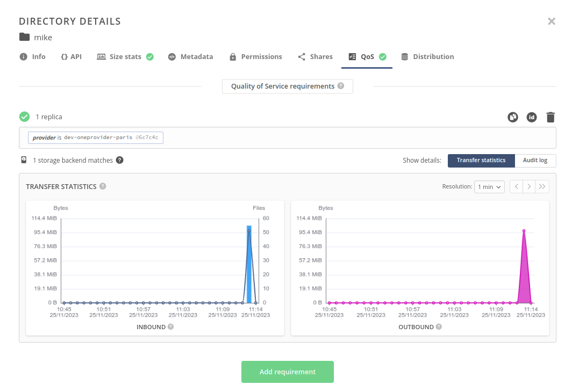Viewport: 572px width, 392px height.
Task: Open the Permissions tab
Action: (x=255, y=57)
